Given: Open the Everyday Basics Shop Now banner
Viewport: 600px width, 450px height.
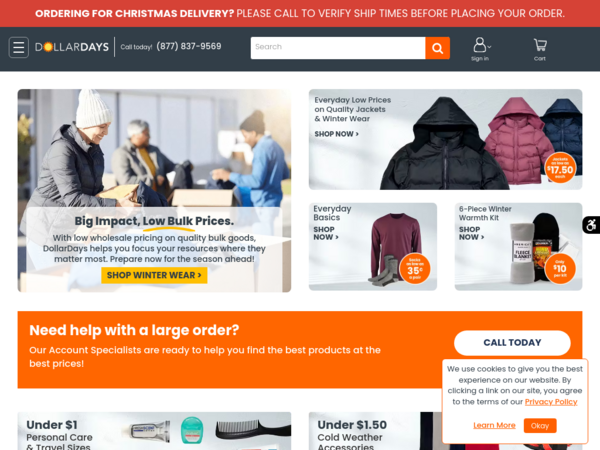Looking at the screenshot, I should 373,246.
